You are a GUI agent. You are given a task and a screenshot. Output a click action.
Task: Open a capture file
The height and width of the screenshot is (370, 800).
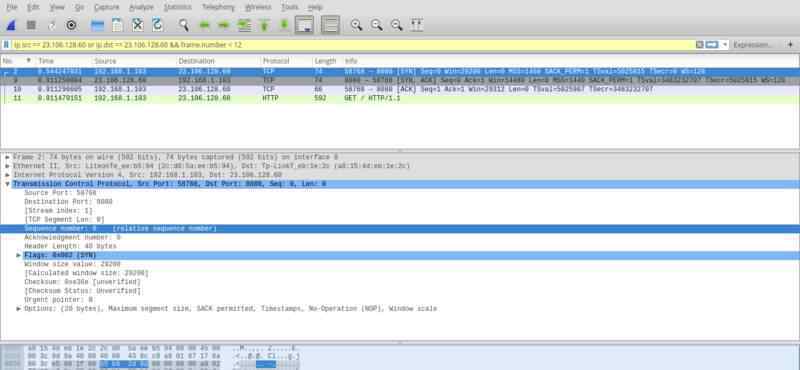pyautogui.click(x=97, y=25)
